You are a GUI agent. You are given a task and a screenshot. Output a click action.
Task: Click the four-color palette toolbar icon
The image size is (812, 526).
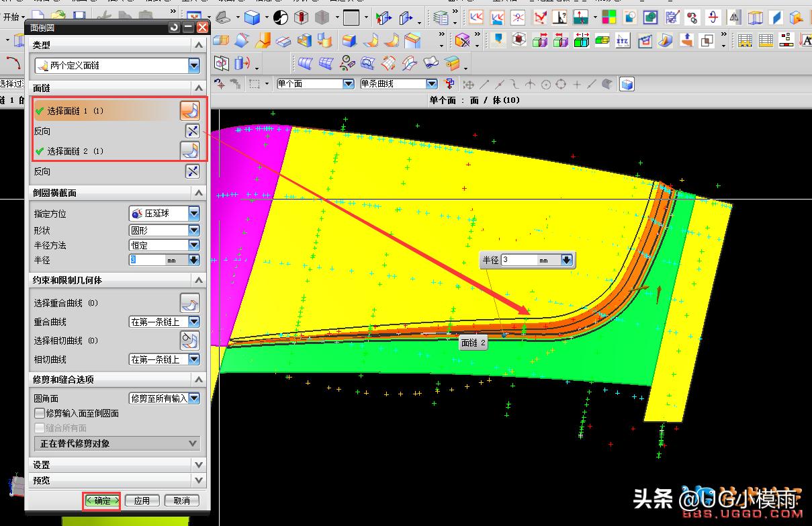point(609,17)
